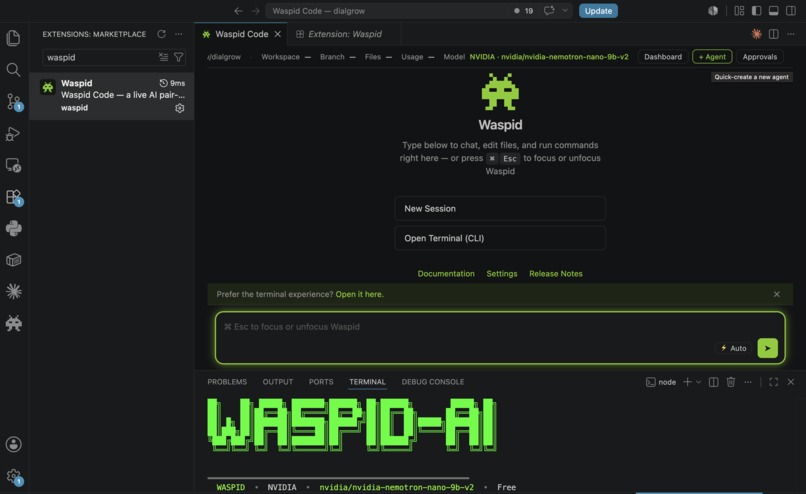Image resolution: width=806 pixels, height=494 pixels.
Task: Open the Settings link
Action: (502, 273)
